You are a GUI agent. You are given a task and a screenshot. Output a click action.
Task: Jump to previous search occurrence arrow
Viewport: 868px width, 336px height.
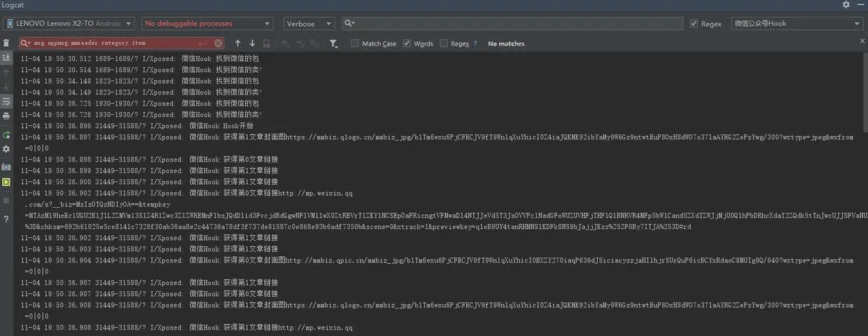point(238,43)
